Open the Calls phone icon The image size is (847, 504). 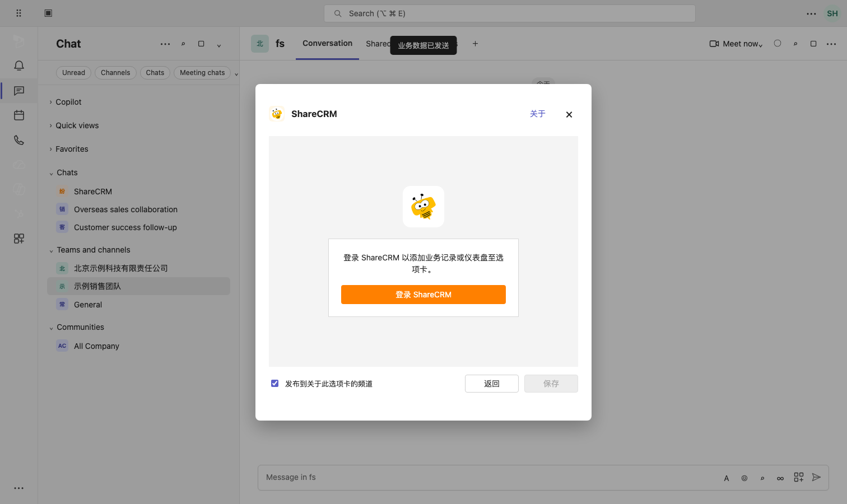(19, 140)
